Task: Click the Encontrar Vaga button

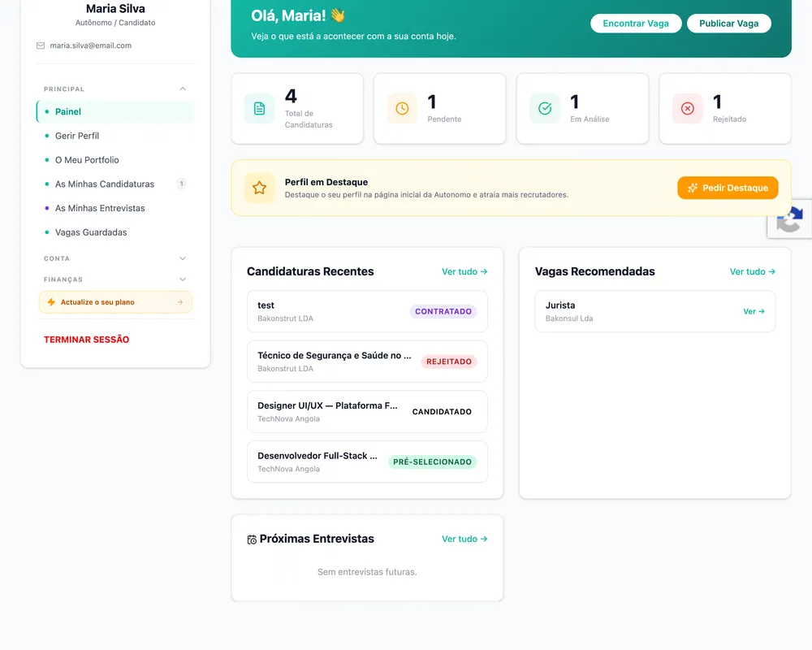Action: 636,24
